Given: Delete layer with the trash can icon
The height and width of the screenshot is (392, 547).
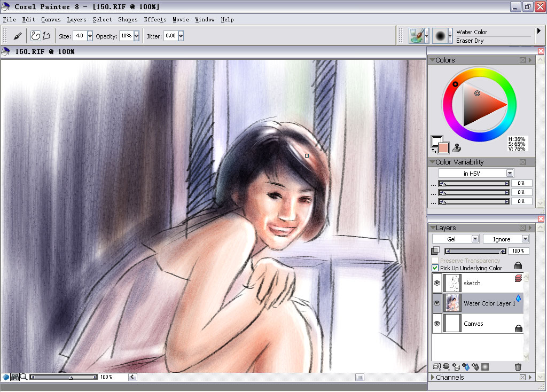Looking at the screenshot, I should [x=518, y=366].
